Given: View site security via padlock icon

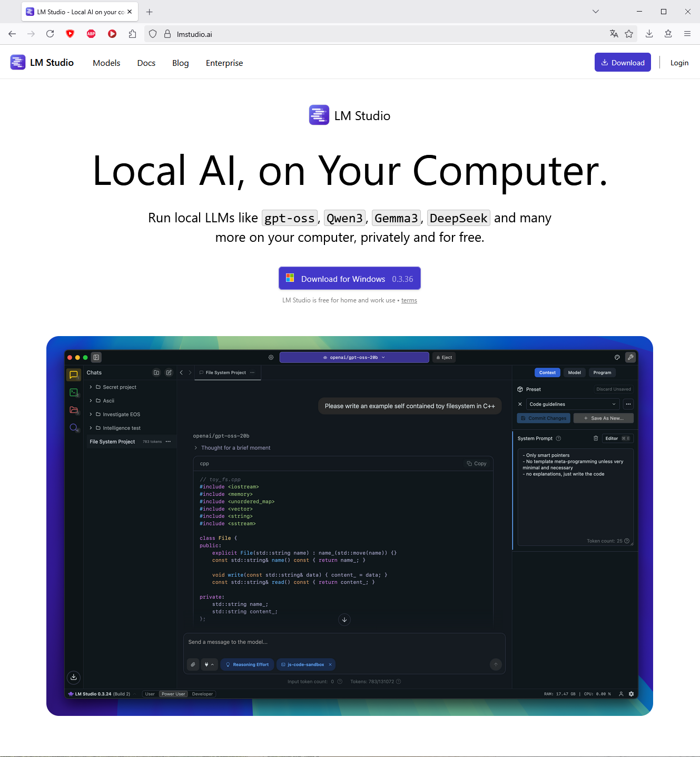Looking at the screenshot, I should click(167, 34).
